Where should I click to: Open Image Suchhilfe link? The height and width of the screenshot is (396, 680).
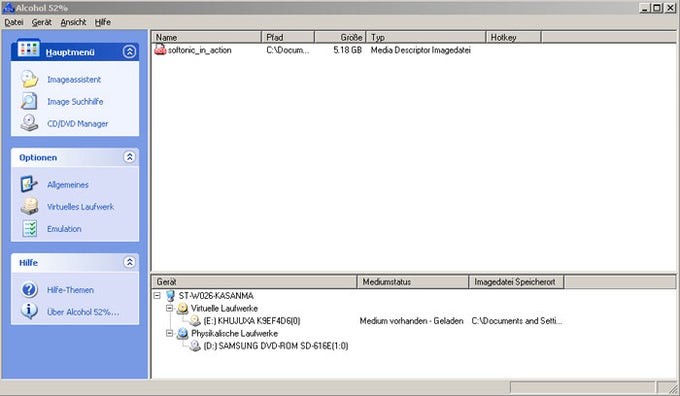pos(75,101)
